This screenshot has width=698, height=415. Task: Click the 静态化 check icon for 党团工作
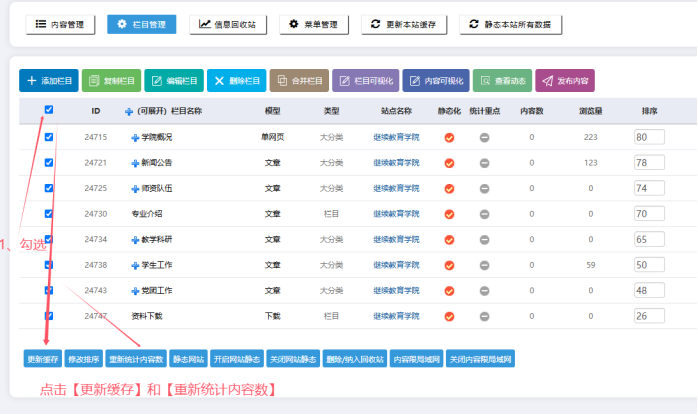pyautogui.click(x=449, y=290)
